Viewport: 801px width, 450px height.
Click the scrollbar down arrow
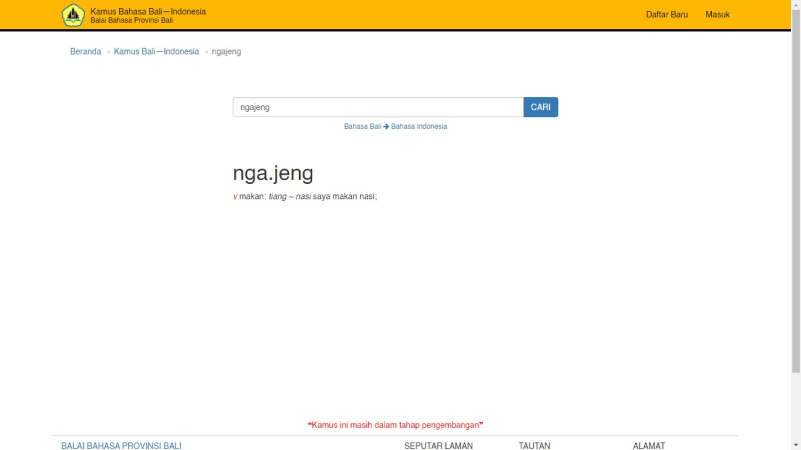[795, 444]
